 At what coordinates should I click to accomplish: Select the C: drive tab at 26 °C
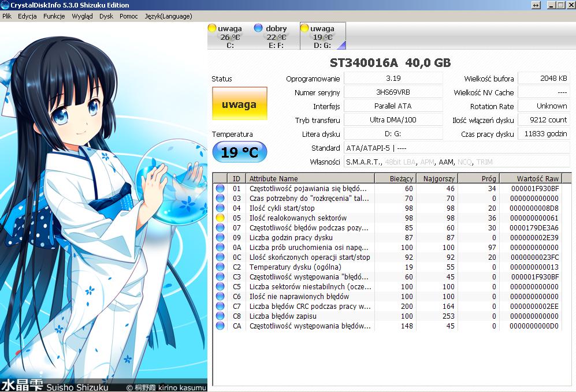[230, 36]
